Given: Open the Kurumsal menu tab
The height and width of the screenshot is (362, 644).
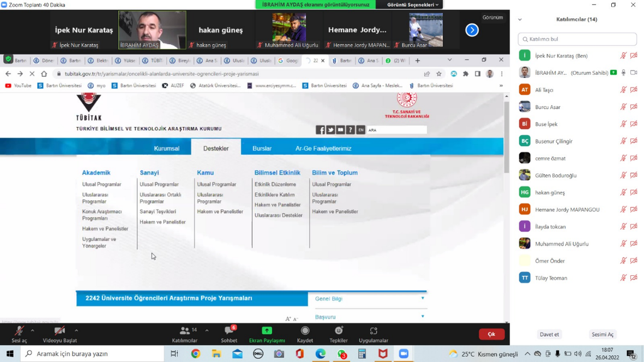Looking at the screenshot, I should pyautogui.click(x=167, y=149).
